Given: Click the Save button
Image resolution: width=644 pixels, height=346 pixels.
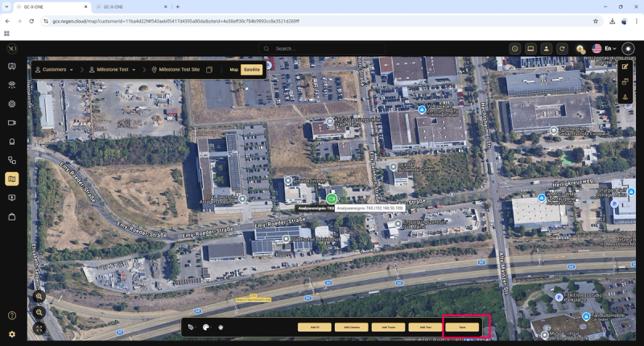Looking at the screenshot, I should [462, 327].
